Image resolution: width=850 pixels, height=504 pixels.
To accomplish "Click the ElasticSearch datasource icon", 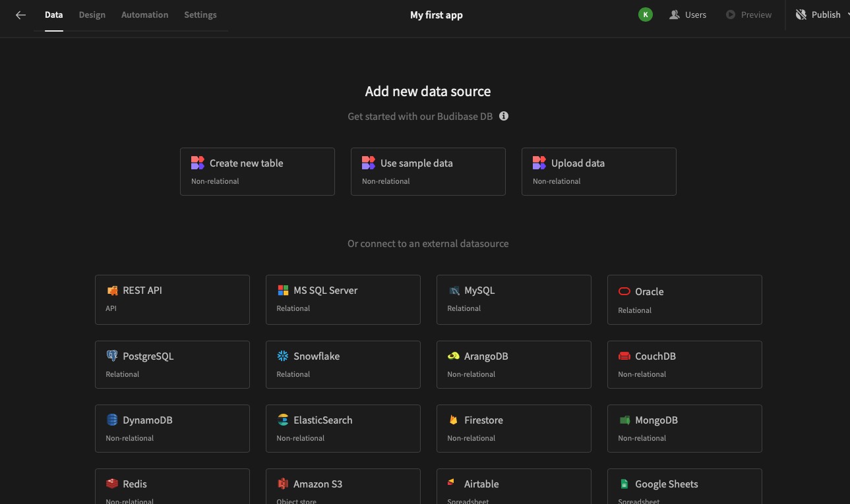I will coord(282,420).
